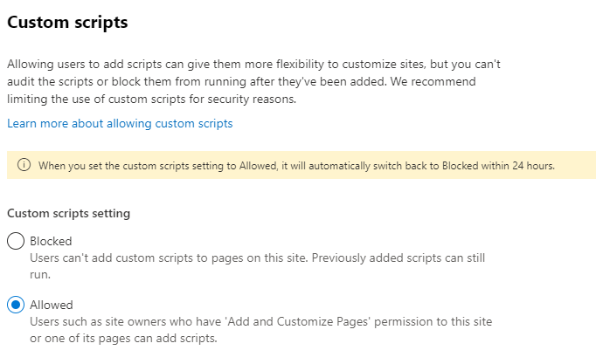Click the Custom scripts setting section label

click(x=69, y=213)
